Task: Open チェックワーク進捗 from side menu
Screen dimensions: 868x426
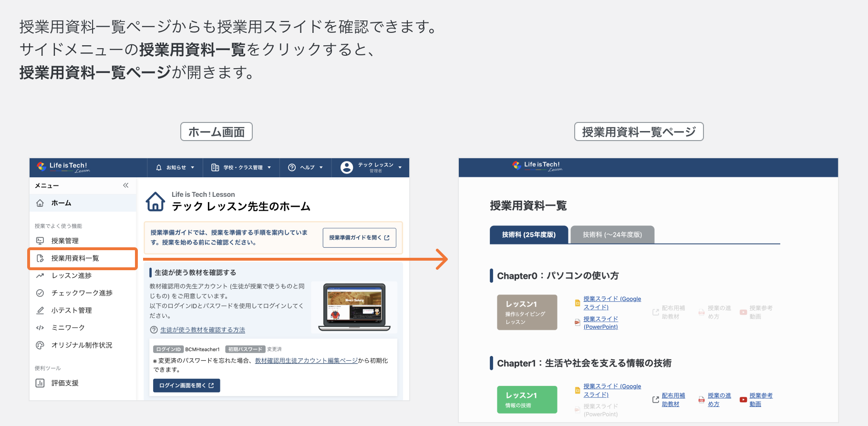Action: (x=83, y=293)
